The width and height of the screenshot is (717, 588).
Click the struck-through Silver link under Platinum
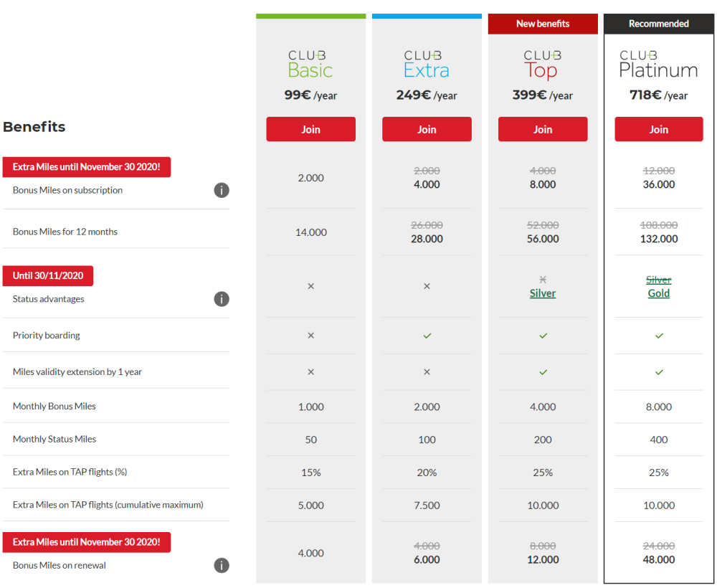659,280
